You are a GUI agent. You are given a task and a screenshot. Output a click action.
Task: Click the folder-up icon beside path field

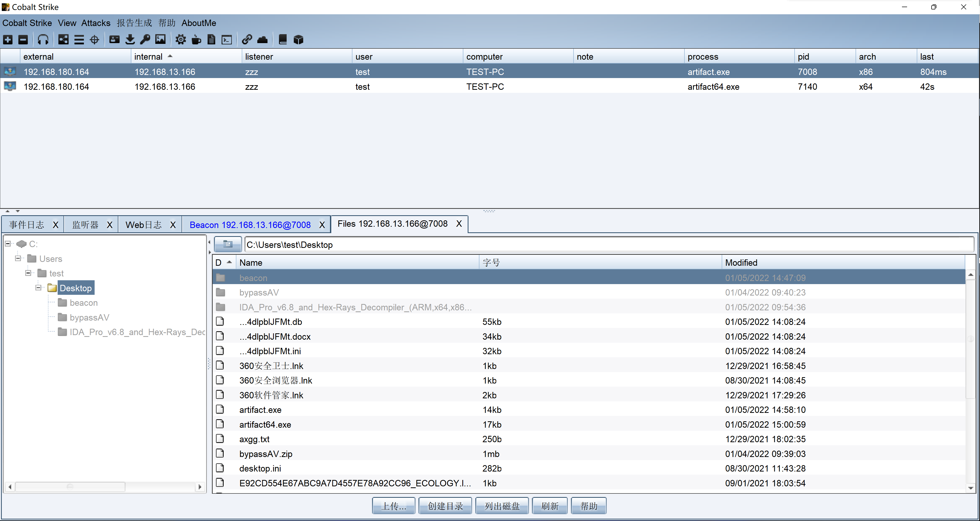click(x=227, y=244)
